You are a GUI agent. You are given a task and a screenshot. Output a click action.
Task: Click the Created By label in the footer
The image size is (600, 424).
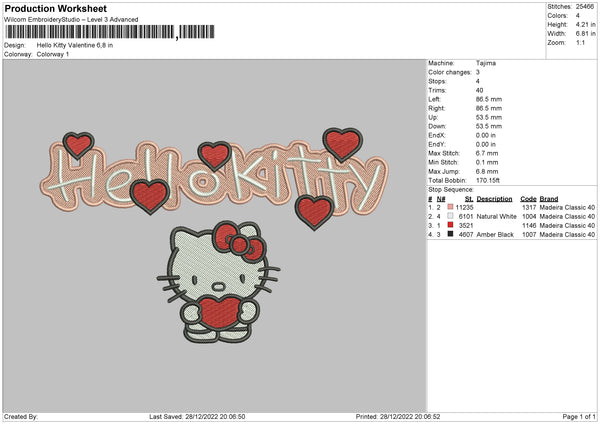point(21,416)
